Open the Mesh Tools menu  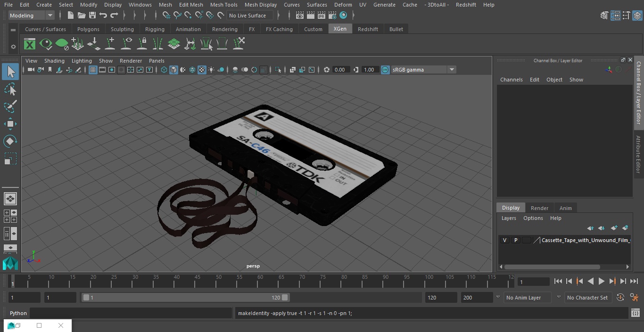coord(223,5)
